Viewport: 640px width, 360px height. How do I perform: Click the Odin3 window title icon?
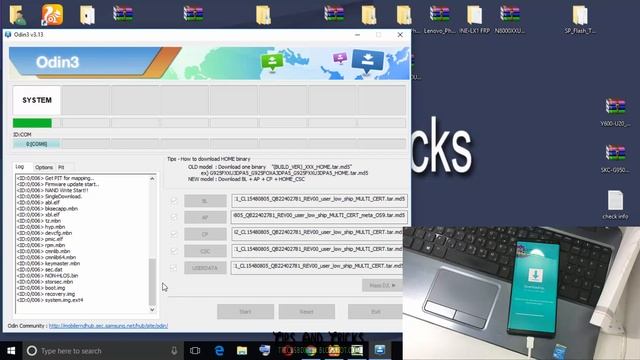pyautogui.click(x=8, y=35)
